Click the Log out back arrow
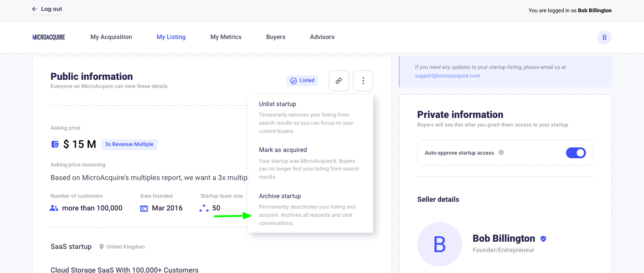644x273 pixels. [x=34, y=9]
